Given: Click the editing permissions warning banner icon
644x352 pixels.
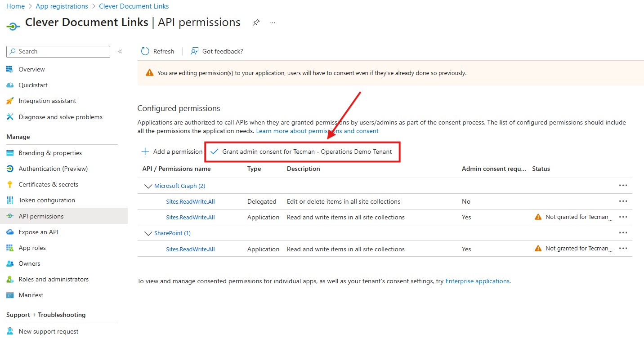Looking at the screenshot, I should (x=149, y=73).
